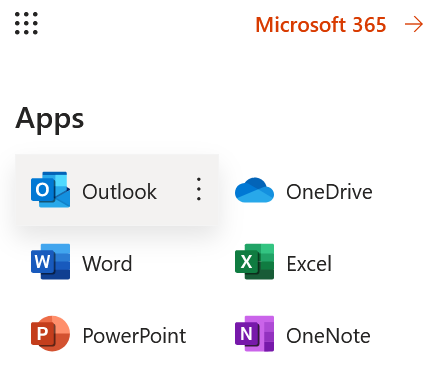Screen dimensions: 440x366
Task: Click the white X badge on Excel icon
Action: pos(246,262)
